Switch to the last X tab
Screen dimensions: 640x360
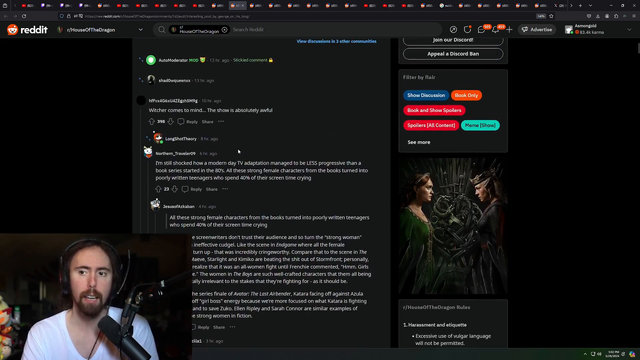tap(559, 6)
